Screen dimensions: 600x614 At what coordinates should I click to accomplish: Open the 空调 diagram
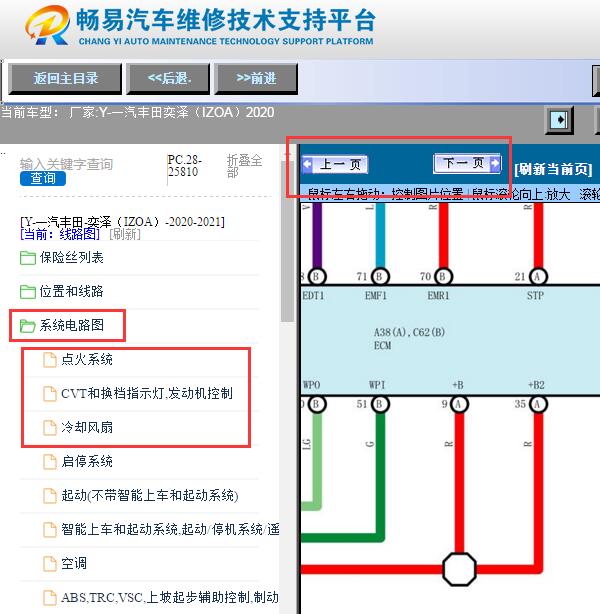pos(74,563)
